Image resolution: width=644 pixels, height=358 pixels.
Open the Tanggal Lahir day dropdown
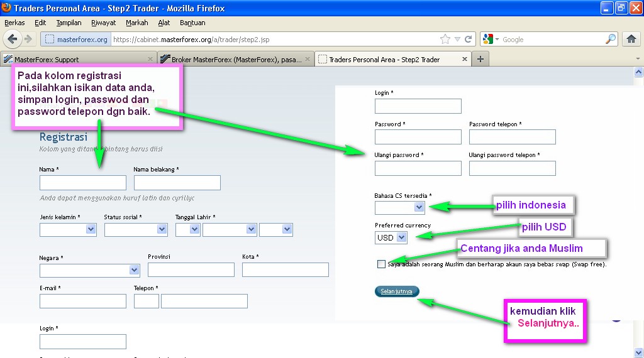187,230
